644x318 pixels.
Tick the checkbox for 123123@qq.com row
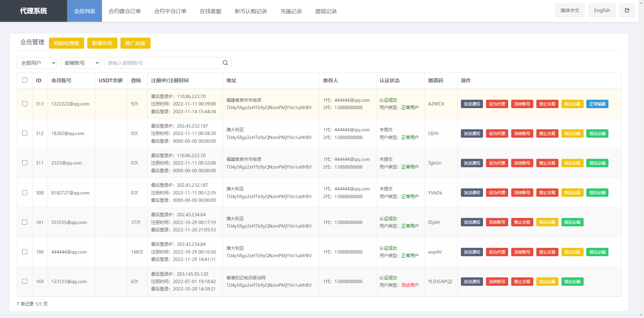pyautogui.click(x=24, y=281)
